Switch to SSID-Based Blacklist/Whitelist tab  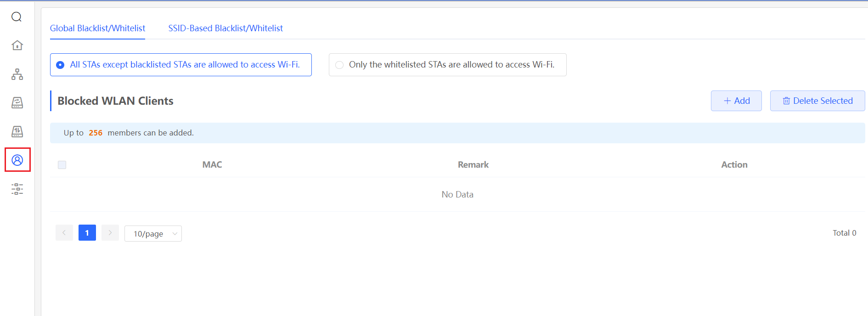[x=225, y=28]
